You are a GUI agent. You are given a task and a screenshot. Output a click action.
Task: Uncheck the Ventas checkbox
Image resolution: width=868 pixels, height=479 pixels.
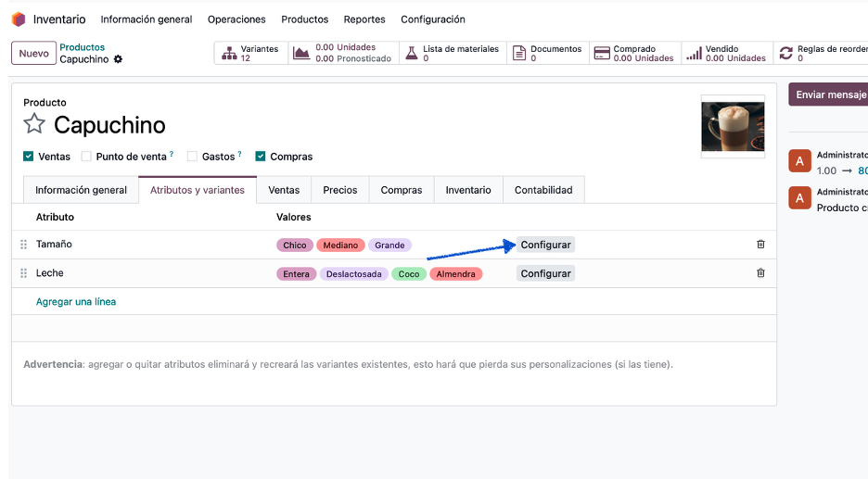(x=29, y=157)
